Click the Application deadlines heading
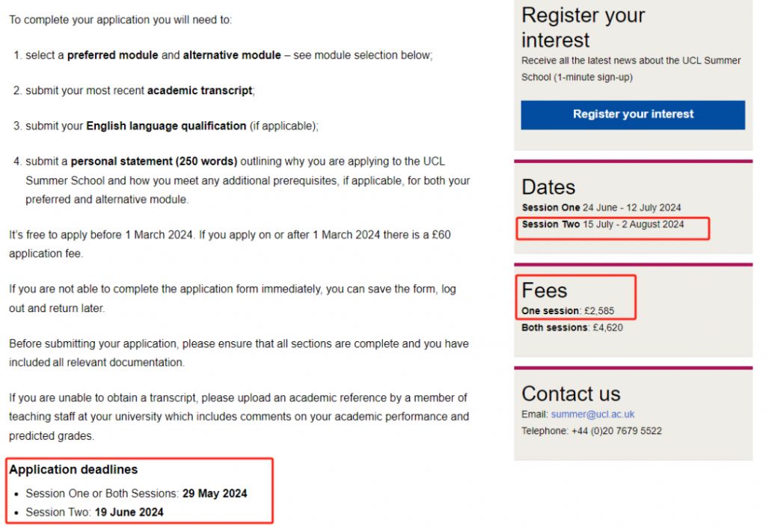Viewport: 766px width, 532px height. 73,469
